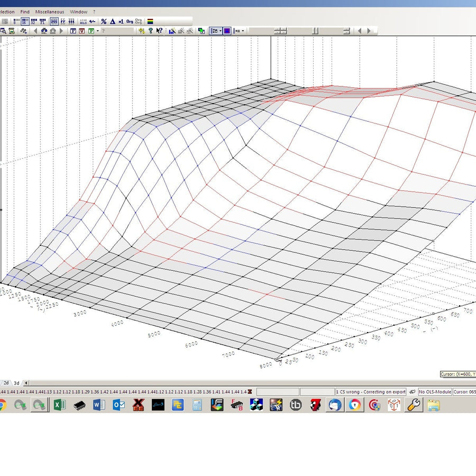Image resolution: width=476 pixels, height=476 pixels.
Task: Adjust the middle toolbar slider handle
Action: click(x=315, y=31)
